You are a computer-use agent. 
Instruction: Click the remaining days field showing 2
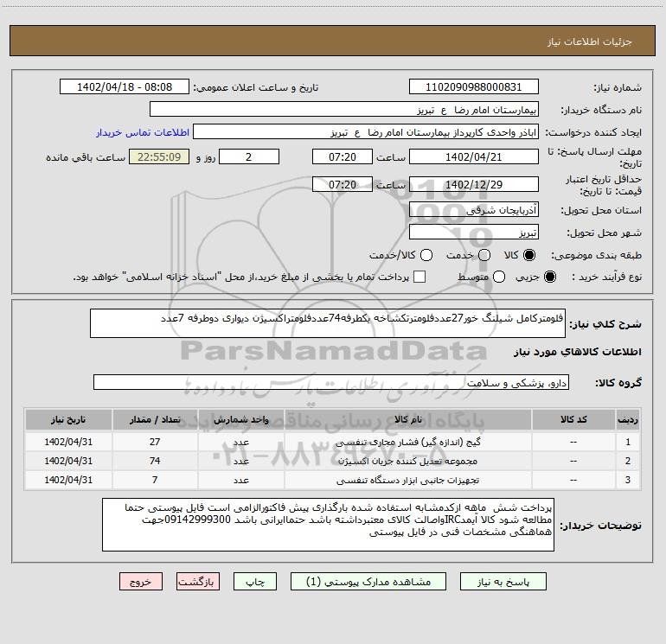(249, 156)
